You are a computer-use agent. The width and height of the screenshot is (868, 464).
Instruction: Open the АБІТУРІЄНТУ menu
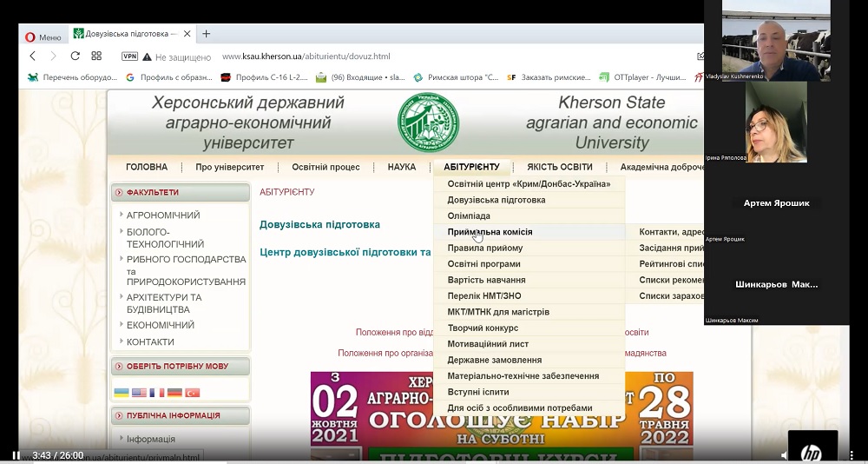click(471, 167)
